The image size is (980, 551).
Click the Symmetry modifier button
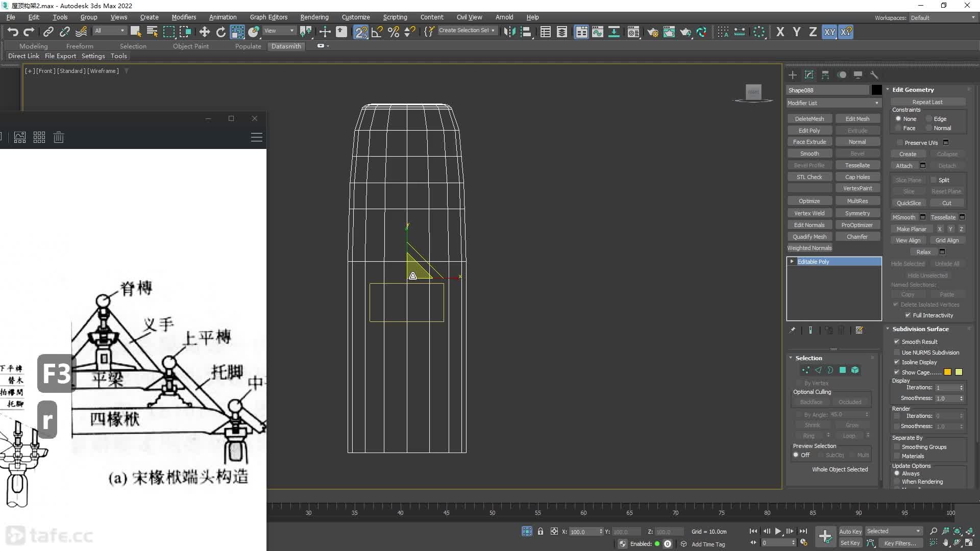click(857, 213)
